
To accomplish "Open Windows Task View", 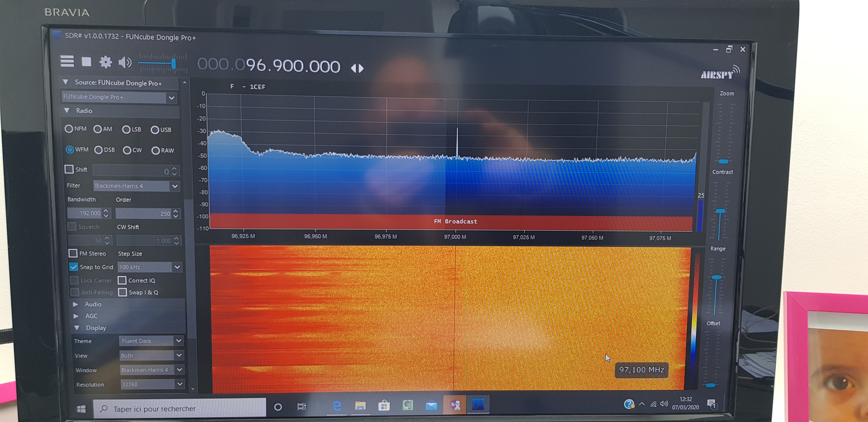I will [301, 406].
